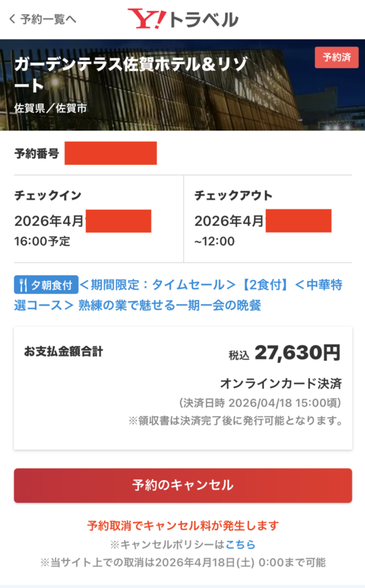Tap the チェックアウト heading
This screenshot has width=365, height=588.
[232, 195]
